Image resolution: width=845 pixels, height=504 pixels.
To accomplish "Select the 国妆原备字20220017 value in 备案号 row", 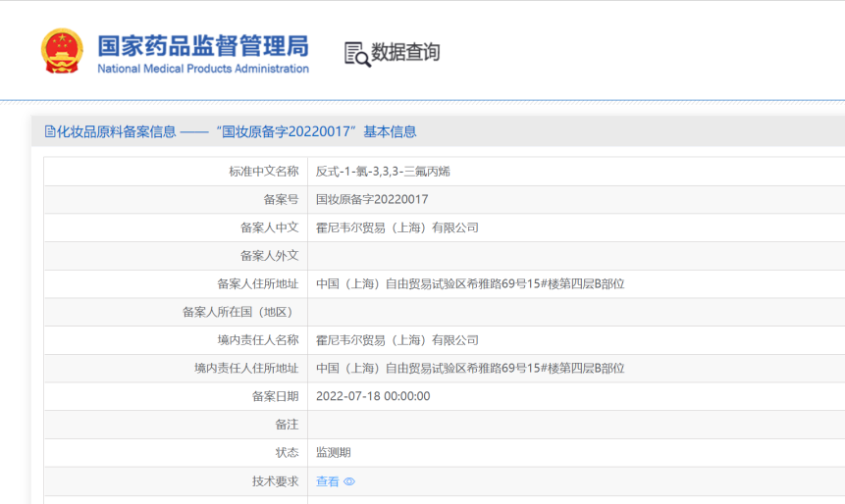I will [372, 199].
